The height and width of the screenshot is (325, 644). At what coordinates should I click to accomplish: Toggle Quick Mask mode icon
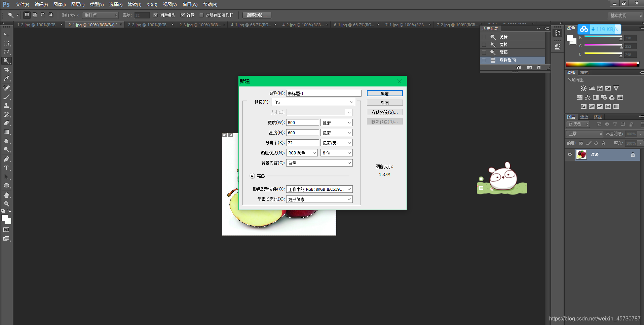(x=6, y=230)
